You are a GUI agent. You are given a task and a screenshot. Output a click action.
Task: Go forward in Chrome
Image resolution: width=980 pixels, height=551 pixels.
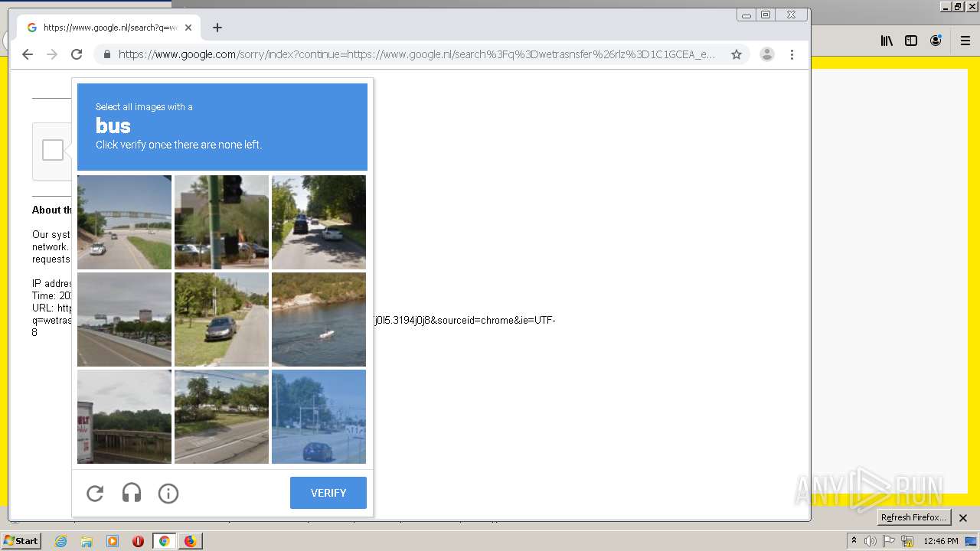[52, 54]
